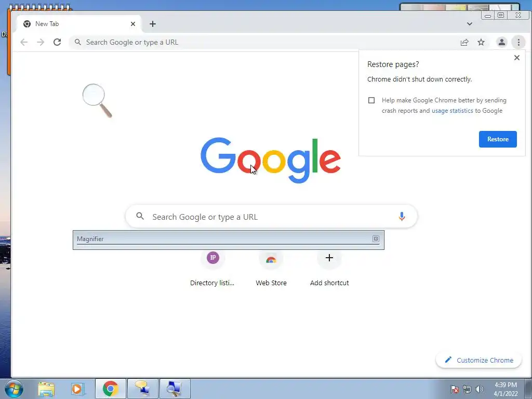Go back with the browser back arrow
Screen dimensions: 532x399
click(24, 43)
